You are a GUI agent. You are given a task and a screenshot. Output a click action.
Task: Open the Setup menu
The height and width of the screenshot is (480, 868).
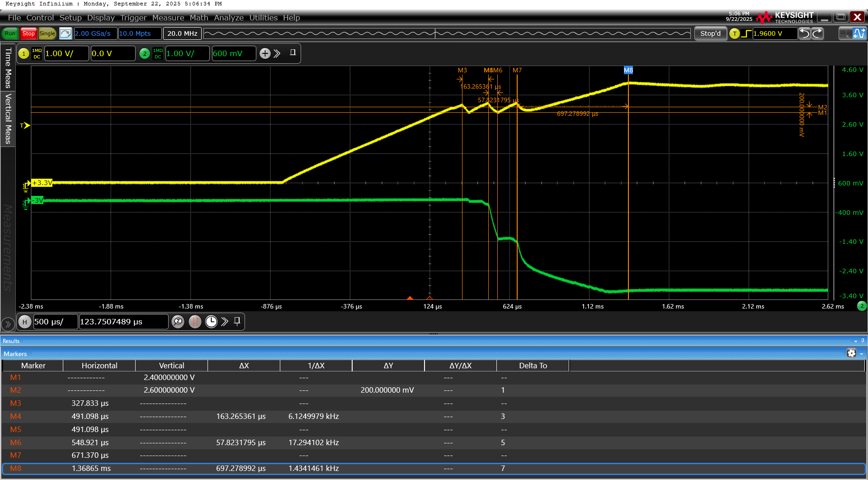(71, 18)
